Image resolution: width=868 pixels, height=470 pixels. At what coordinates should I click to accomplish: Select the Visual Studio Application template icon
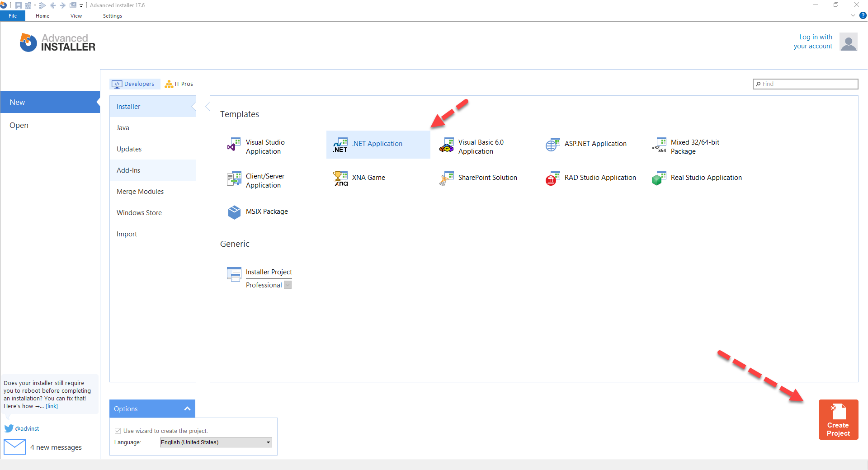(x=234, y=145)
